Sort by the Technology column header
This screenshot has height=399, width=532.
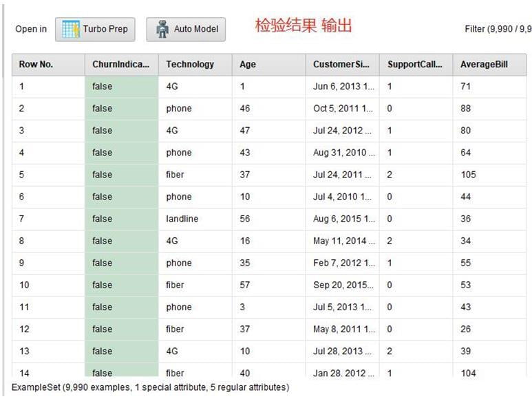tap(190, 65)
